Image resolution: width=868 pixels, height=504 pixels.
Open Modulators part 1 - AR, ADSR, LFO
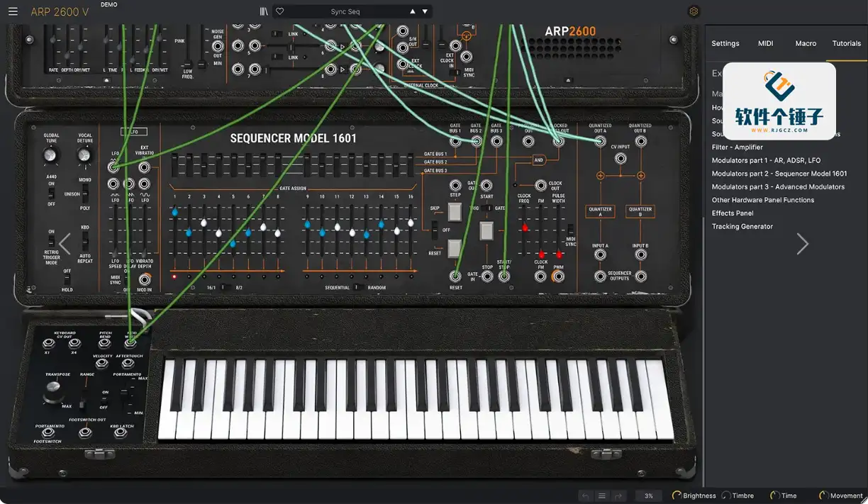(x=766, y=160)
